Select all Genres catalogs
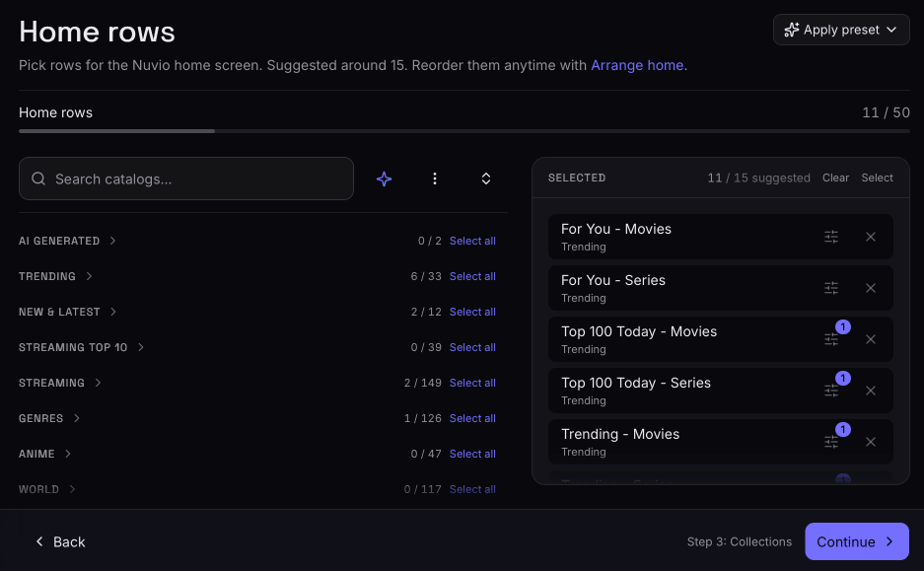Screen dimensions: 924x571 472,418
